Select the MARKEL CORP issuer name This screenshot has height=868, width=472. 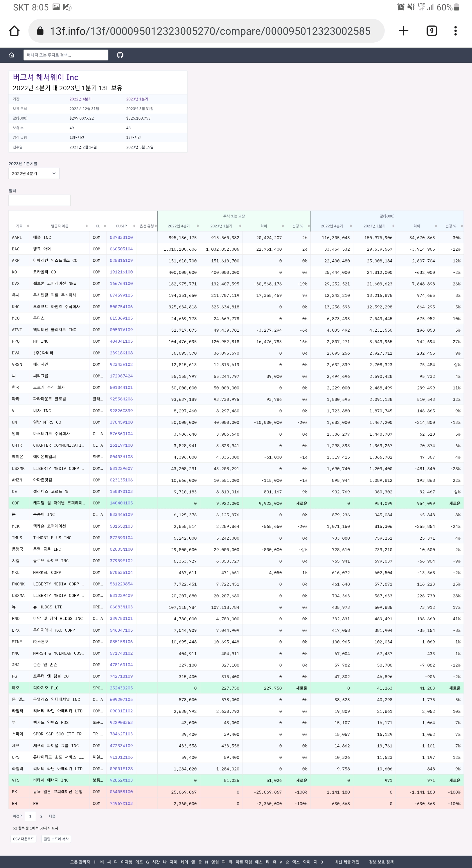click(x=47, y=572)
